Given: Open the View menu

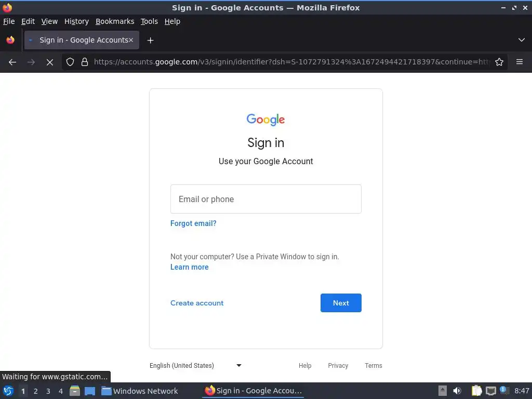Looking at the screenshot, I should point(49,21).
